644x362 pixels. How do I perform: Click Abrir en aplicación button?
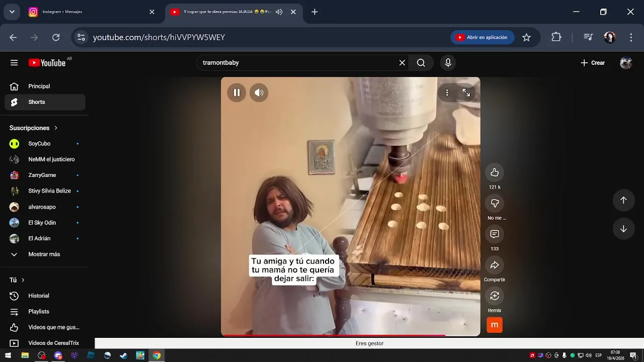point(482,37)
